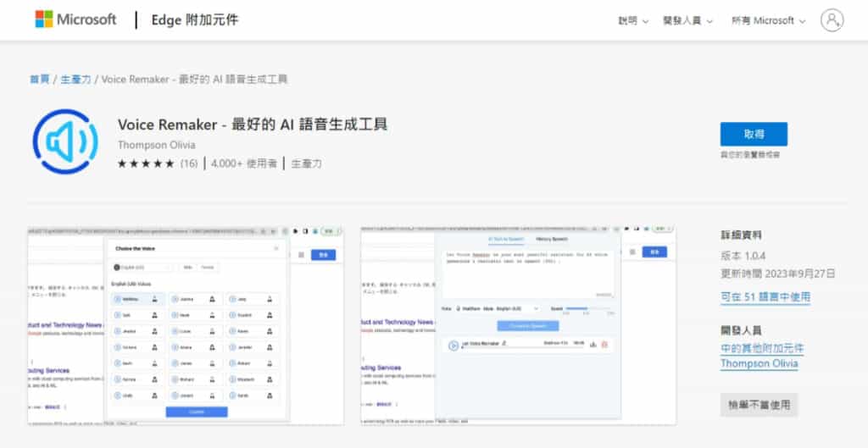Open the user account profile icon
Image resolution: width=868 pixels, height=448 pixels.
(x=832, y=20)
